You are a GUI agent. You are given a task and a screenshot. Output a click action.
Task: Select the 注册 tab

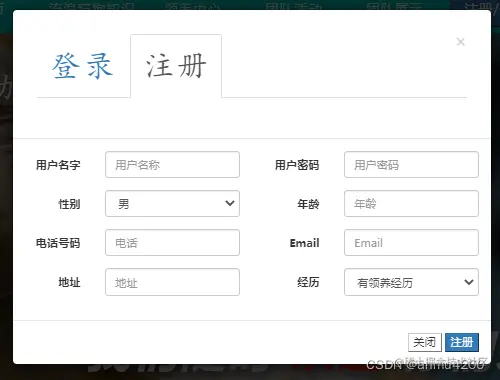click(x=176, y=66)
